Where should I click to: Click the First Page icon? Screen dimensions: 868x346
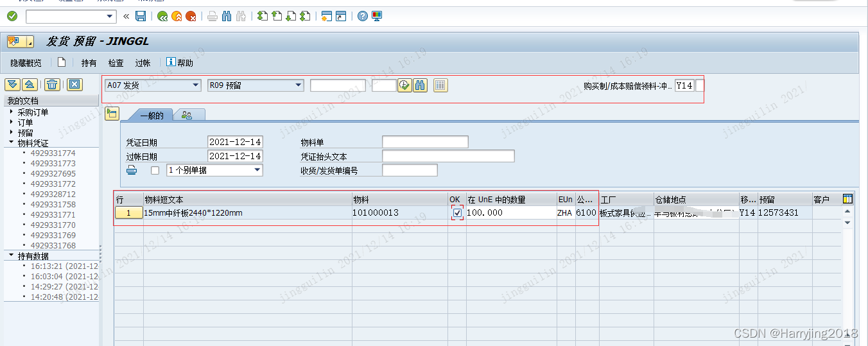263,16
